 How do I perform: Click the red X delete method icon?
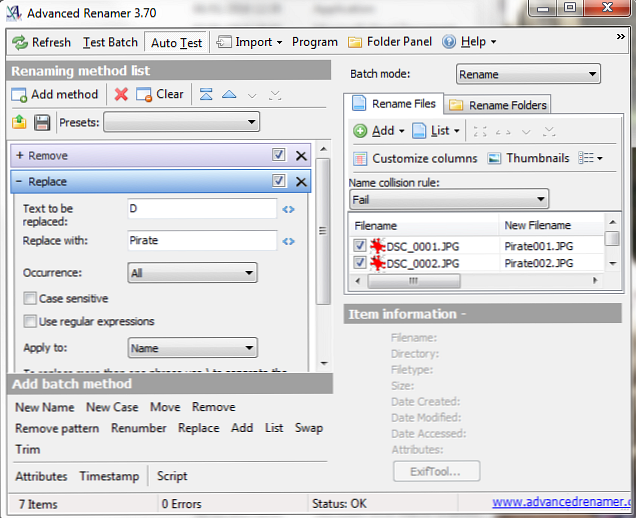(x=121, y=94)
